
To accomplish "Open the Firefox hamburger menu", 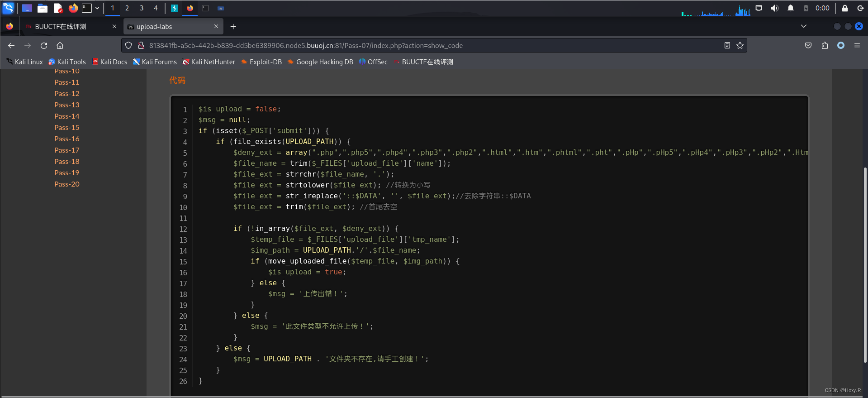I will click(x=857, y=45).
